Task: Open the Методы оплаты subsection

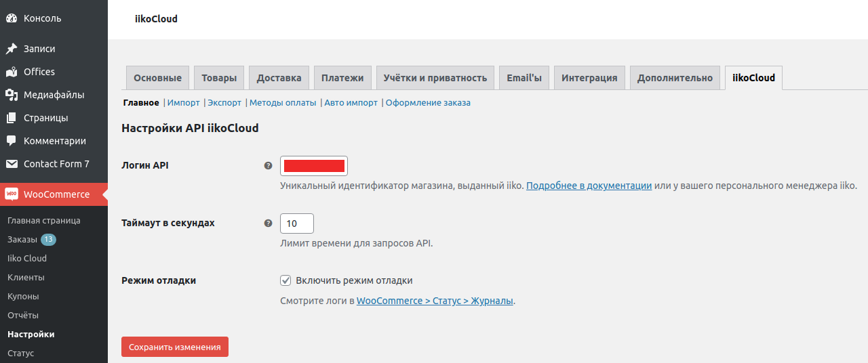Action: pos(283,103)
